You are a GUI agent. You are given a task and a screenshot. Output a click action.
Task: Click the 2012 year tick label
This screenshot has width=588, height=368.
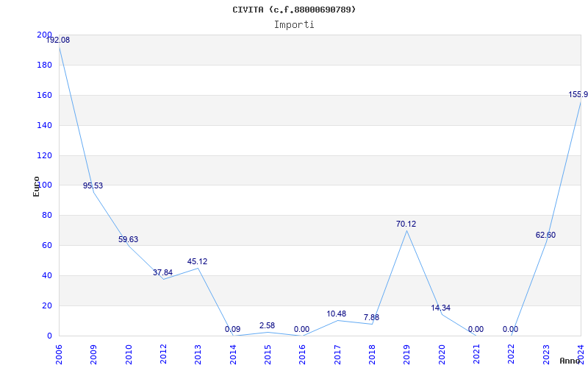163,355
